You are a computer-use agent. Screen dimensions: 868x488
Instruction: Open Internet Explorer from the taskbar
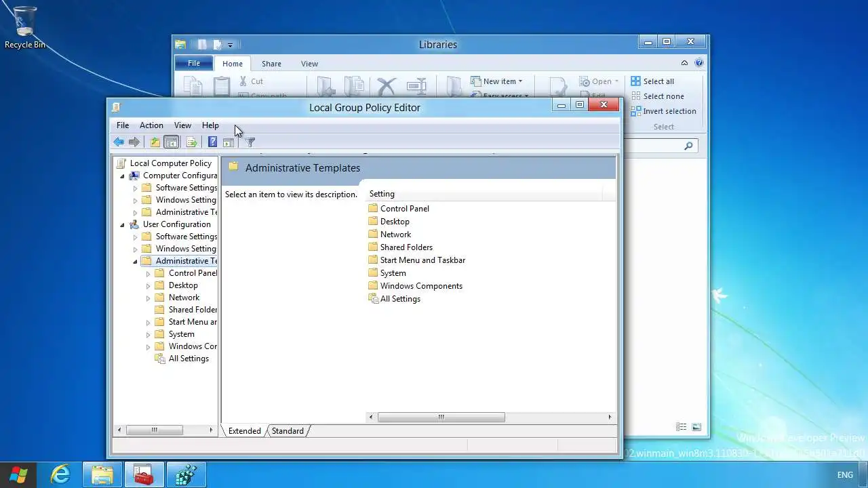click(x=61, y=475)
